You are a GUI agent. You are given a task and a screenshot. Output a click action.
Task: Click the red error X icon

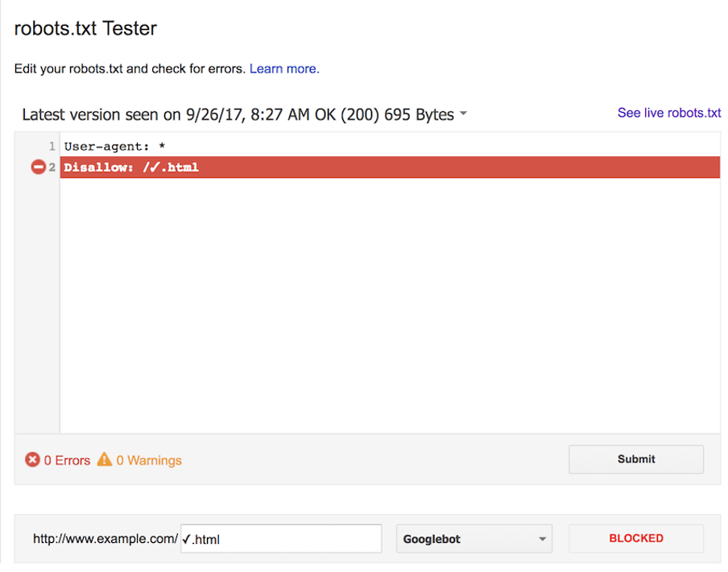pos(32,460)
